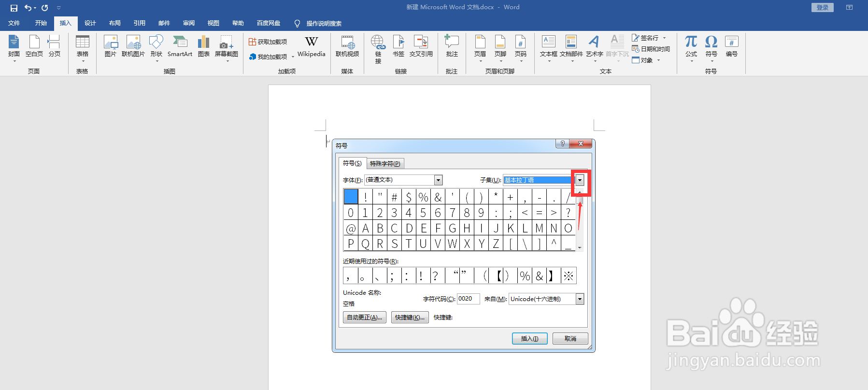This screenshot has height=390, width=868.
Task: Switch to the Design (设计) tab
Action: click(x=90, y=23)
